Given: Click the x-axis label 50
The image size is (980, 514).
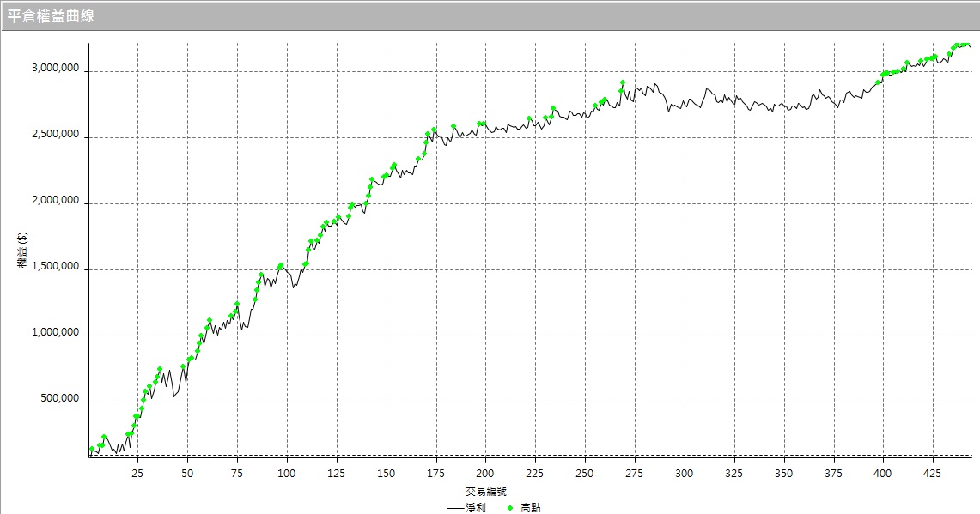Looking at the screenshot, I should pos(187,474).
